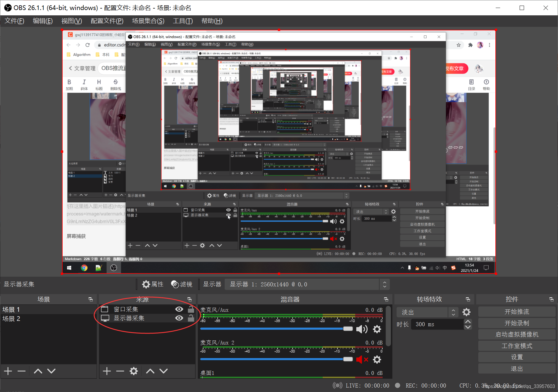Open the 工具(T) menu
This screenshot has height=392, width=558.
[182, 21]
